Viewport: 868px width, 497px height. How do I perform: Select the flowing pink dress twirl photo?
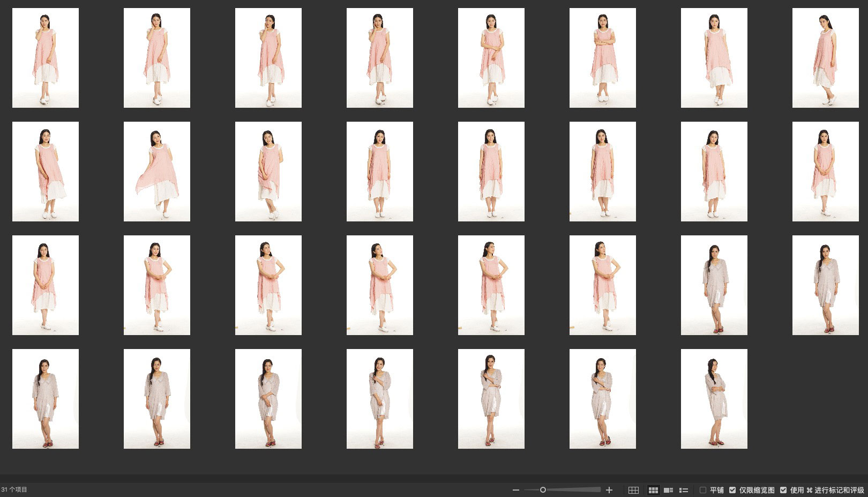click(x=157, y=172)
